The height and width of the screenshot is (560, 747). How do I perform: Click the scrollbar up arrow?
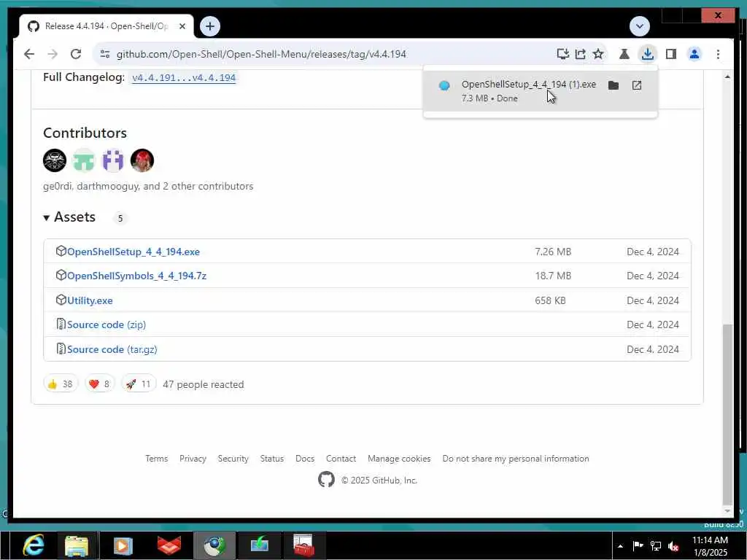click(x=727, y=77)
